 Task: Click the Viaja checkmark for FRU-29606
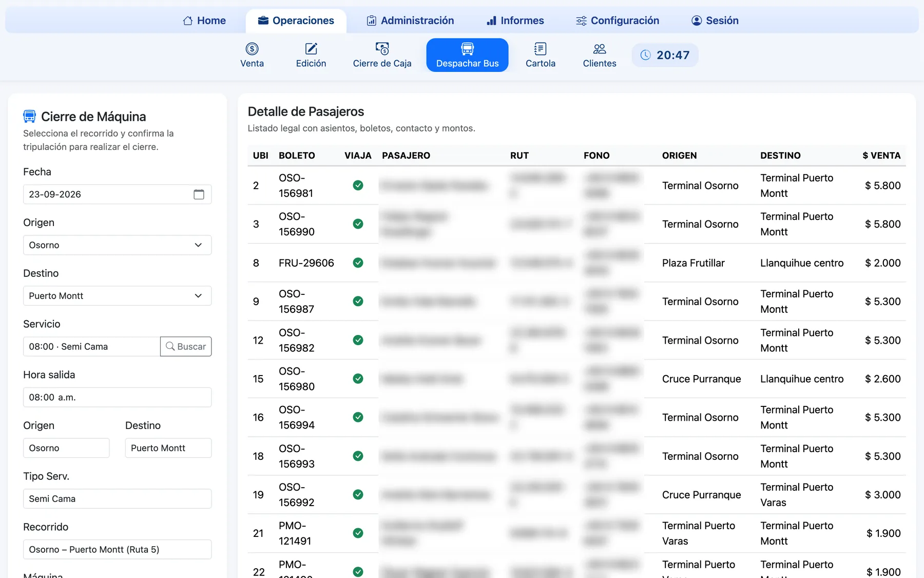coord(358,263)
